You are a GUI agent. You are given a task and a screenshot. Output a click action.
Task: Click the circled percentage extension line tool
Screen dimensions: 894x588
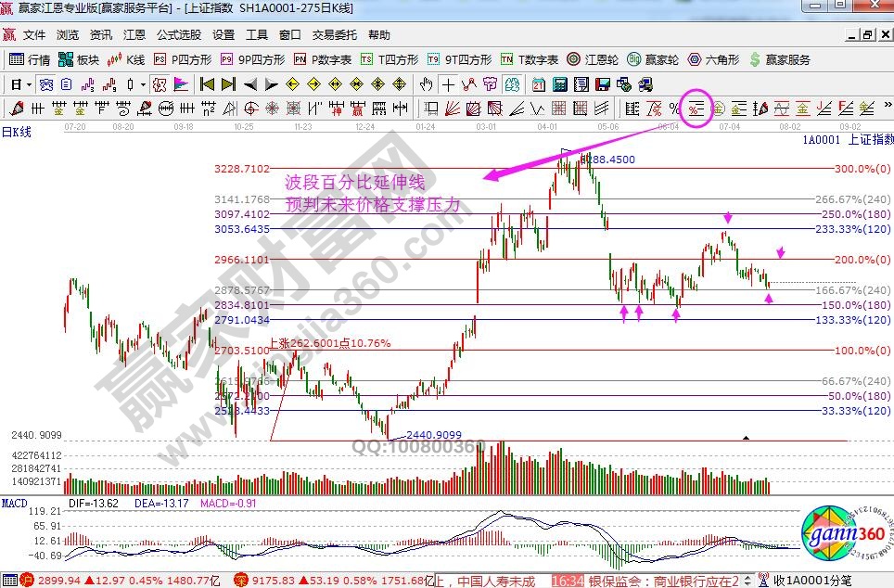click(696, 109)
